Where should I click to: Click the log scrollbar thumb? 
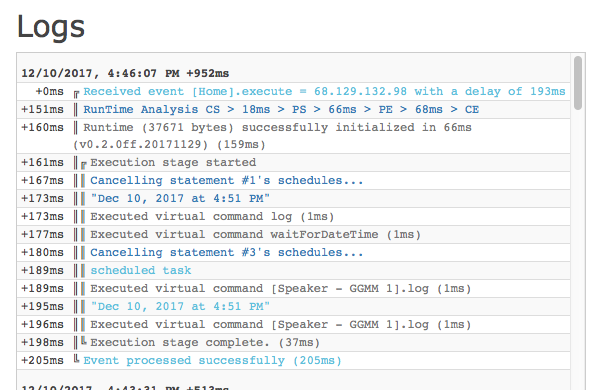coord(578,83)
